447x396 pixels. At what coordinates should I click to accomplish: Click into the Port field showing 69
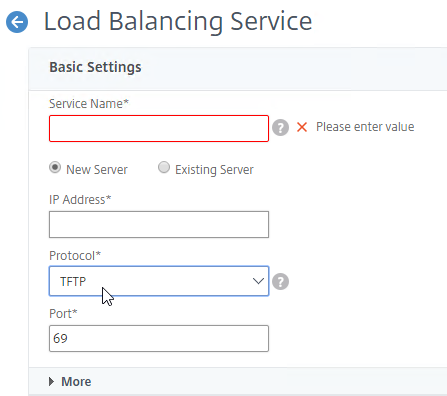pos(159,338)
